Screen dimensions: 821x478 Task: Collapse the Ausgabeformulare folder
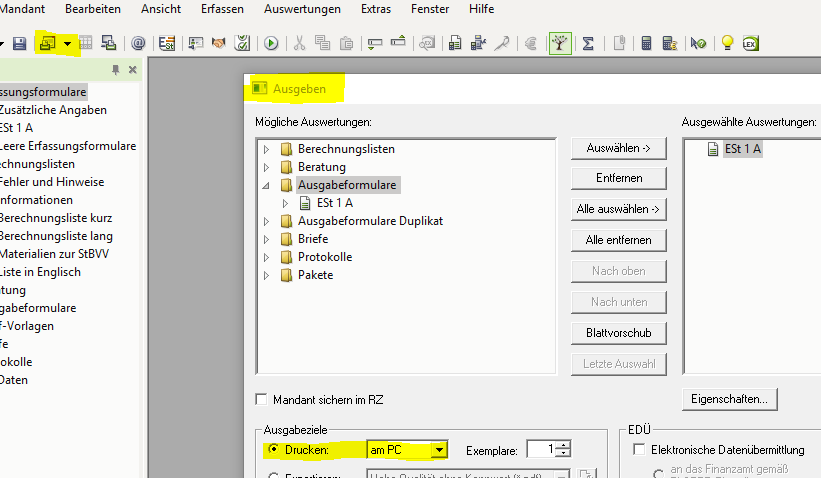click(x=266, y=185)
